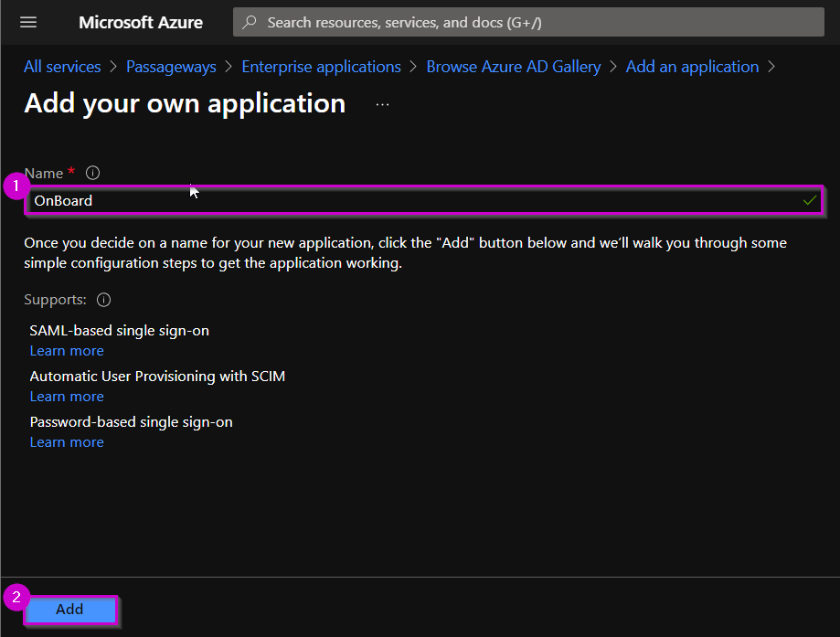Show info tooltip next to Supports label

tap(103, 300)
